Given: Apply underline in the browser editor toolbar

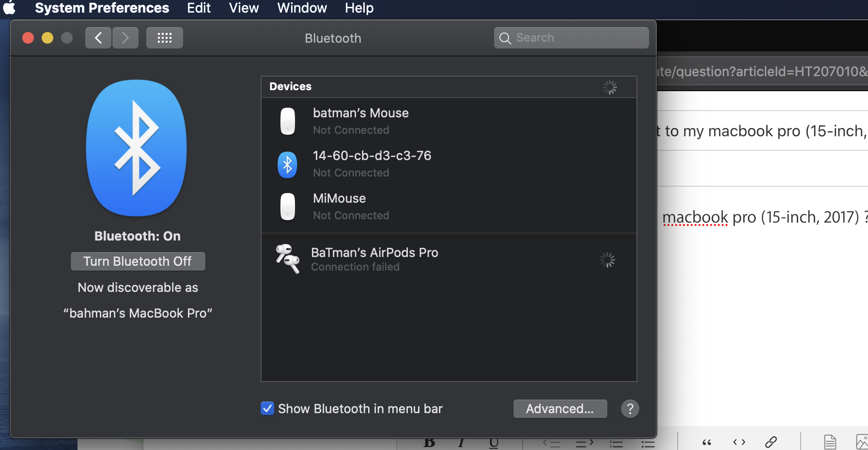Looking at the screenshot, I should [x=494, y=443].
